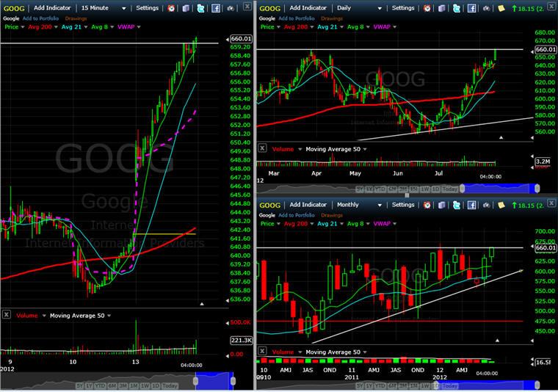This screenshot has height=392, width=558.
Task: Click camera icon in Daily chart toolbar
Action: pos(487,8)
